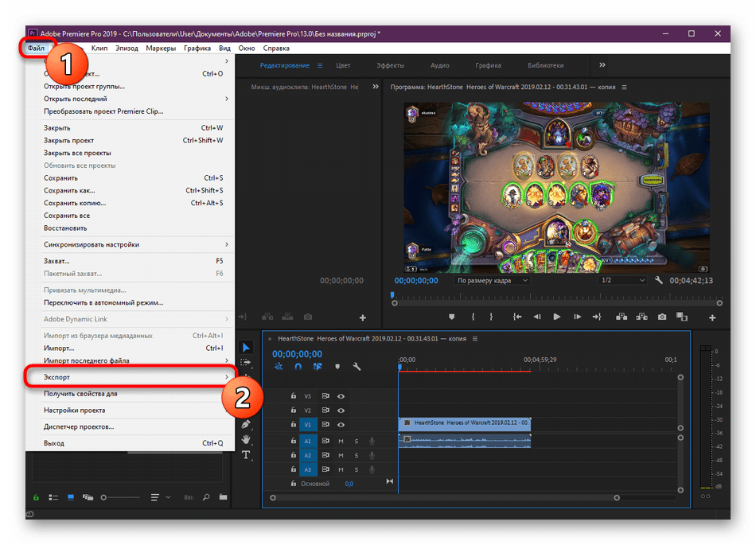
Task: Play the program monitor video
Action: (557, 317)
